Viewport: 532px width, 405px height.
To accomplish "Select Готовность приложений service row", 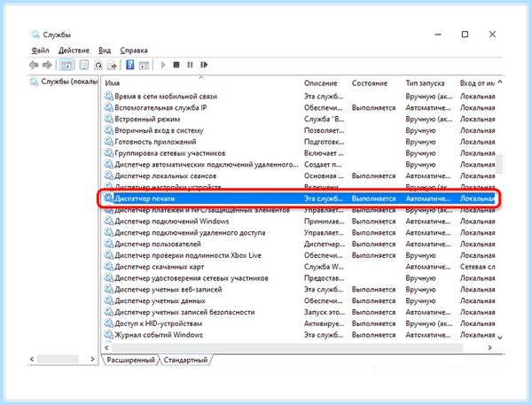I will [300, 142].
